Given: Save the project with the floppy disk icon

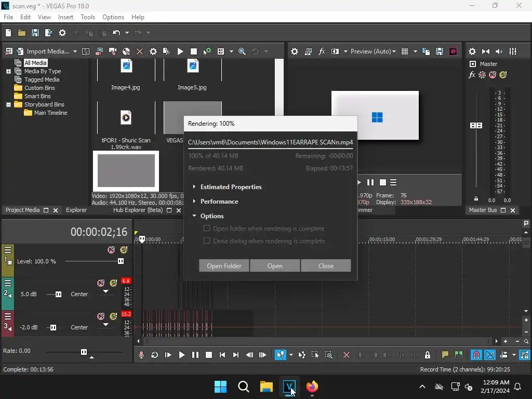Looking at the screenshot, I should tap(35, 33).
